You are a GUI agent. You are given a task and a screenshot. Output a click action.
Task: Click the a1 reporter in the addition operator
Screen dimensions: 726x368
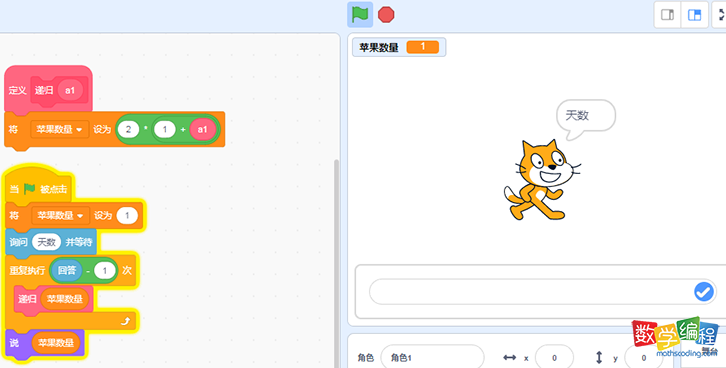click(x=203, y=130)
